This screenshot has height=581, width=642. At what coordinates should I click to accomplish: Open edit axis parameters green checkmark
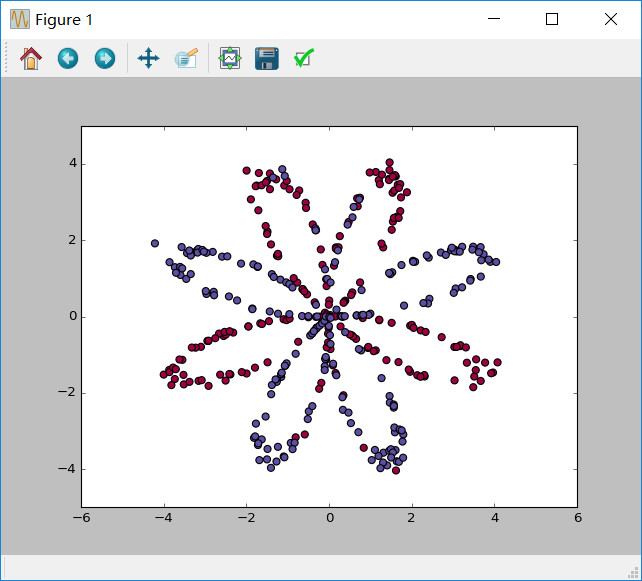click(x=304, y=58)
